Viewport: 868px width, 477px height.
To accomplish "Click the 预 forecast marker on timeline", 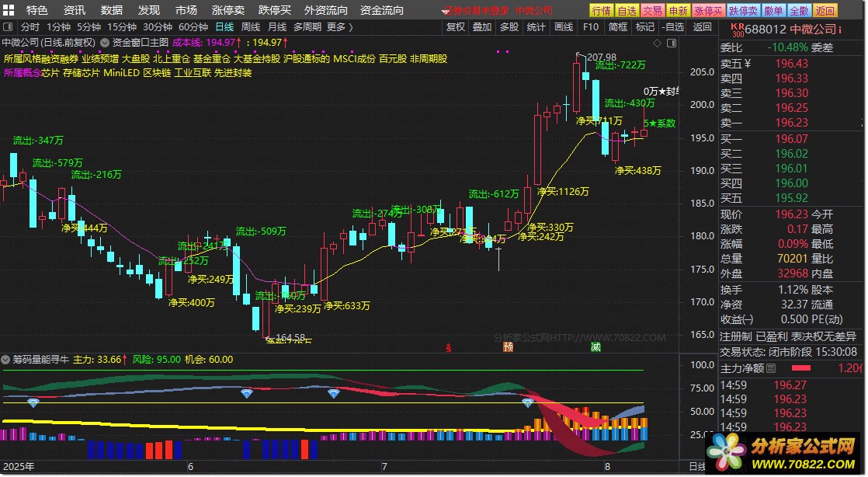I will 509,347.
